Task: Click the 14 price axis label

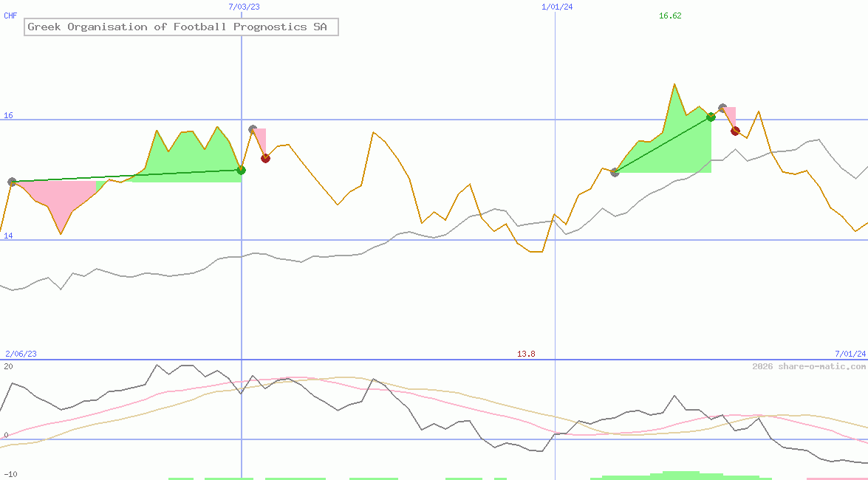Action: tap(8, 236)
